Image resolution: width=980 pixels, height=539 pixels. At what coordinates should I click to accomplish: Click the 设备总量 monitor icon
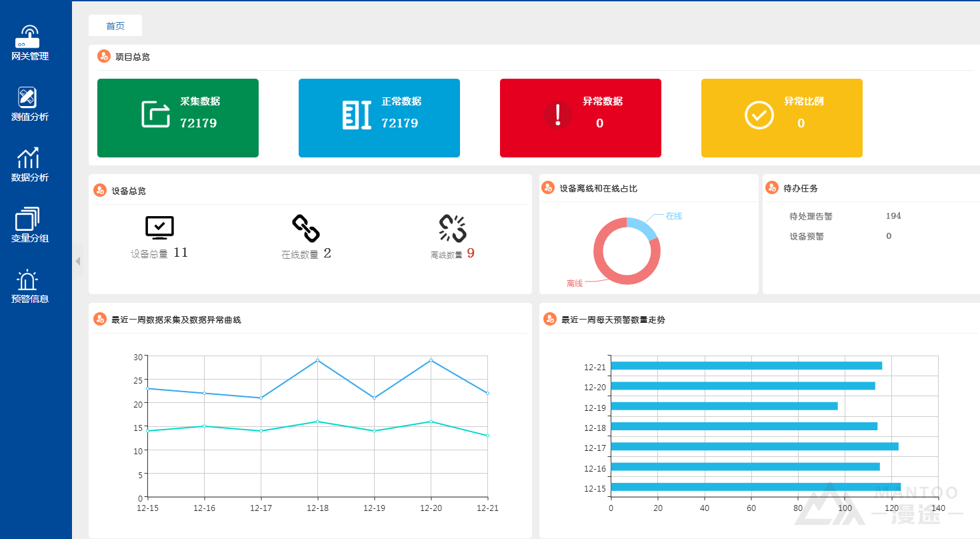159,227
